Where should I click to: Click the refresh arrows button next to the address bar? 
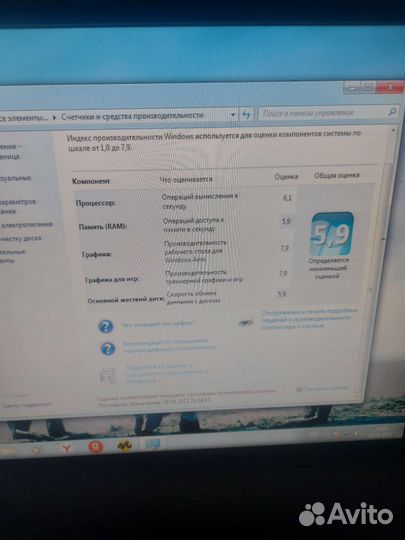point(246,114)
